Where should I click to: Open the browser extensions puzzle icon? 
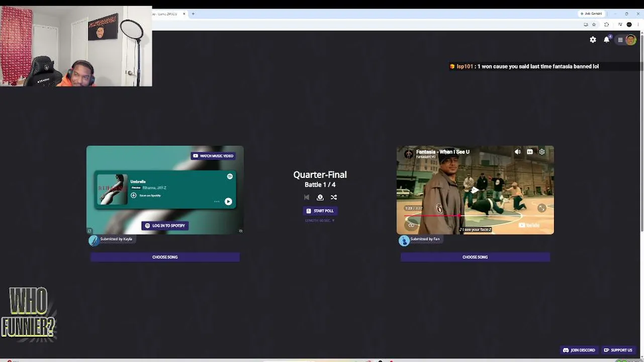pos(606,24)
